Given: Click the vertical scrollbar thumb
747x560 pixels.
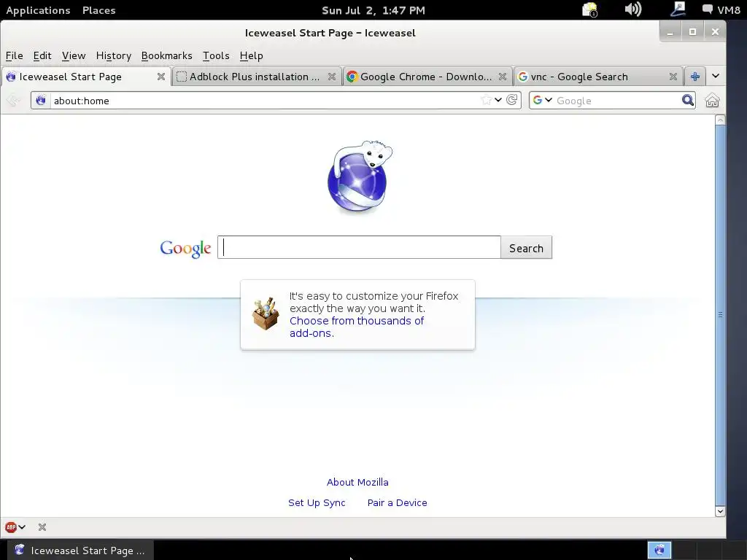Looking at the screenshot, I should (720, 315).
